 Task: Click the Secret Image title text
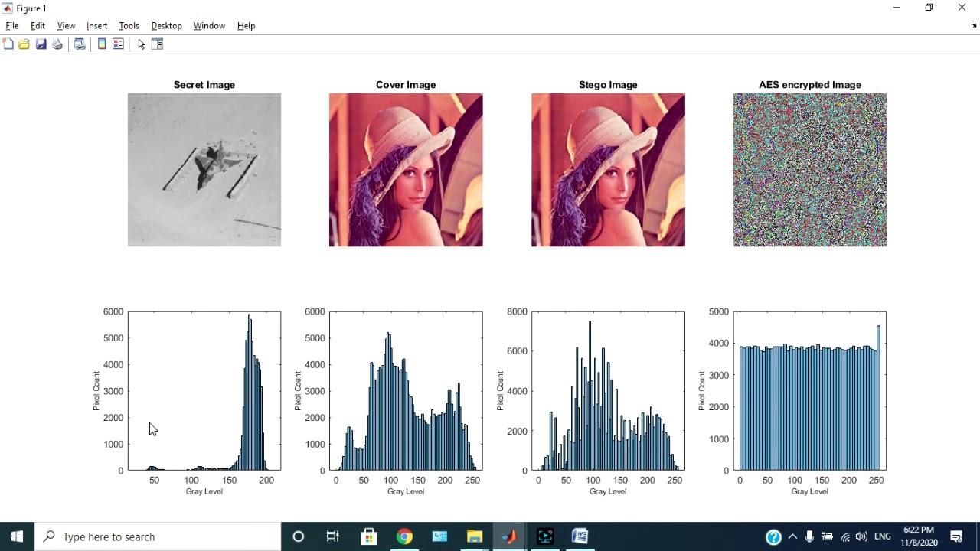pos(204,85)
